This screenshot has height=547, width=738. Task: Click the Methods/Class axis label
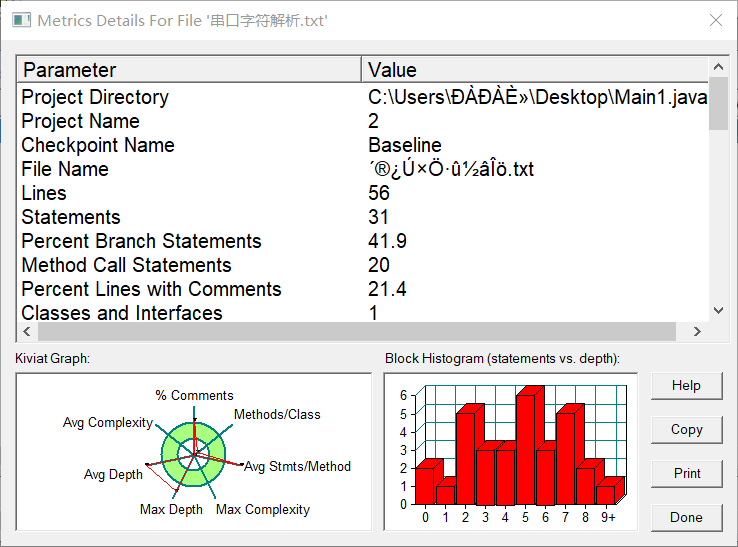(x=277, y=414)
